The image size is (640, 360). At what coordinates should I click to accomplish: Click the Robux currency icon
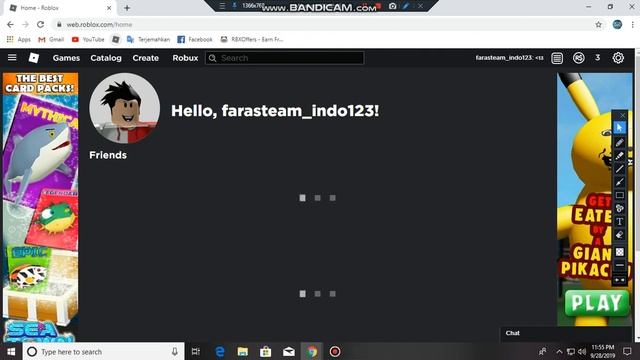(x=578, y=58)
